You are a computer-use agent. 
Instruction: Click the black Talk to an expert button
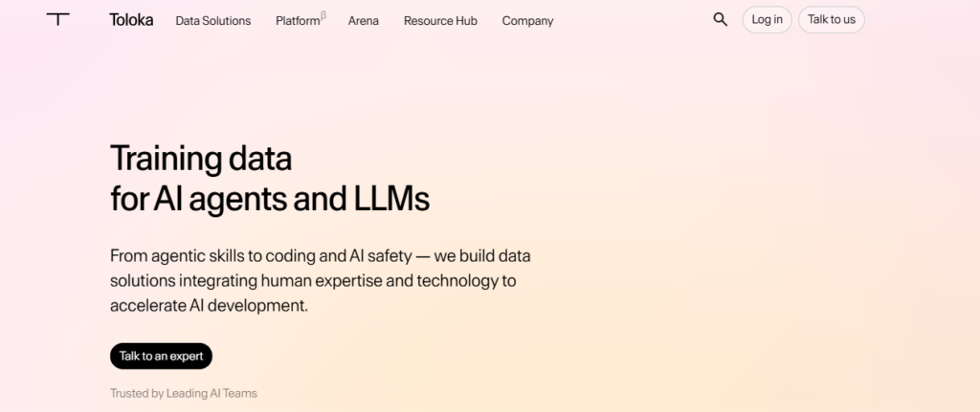[161, 356]
